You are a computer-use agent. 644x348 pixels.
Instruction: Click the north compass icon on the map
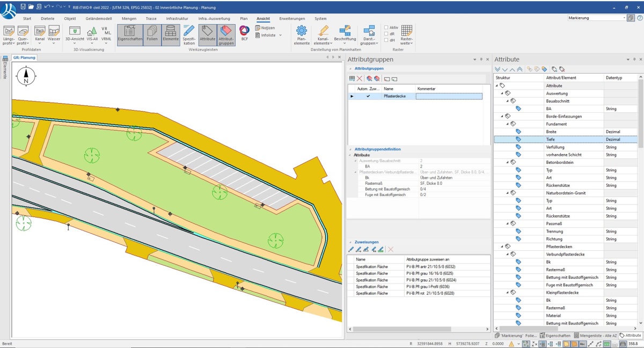(x=26, y=77)
